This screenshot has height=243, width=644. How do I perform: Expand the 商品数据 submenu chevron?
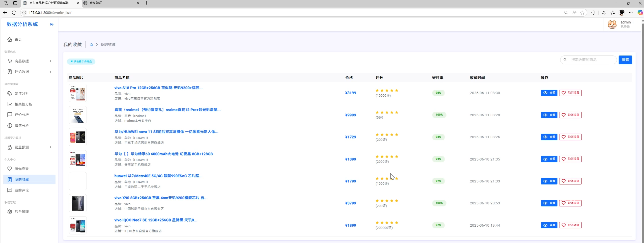(51, 61)
